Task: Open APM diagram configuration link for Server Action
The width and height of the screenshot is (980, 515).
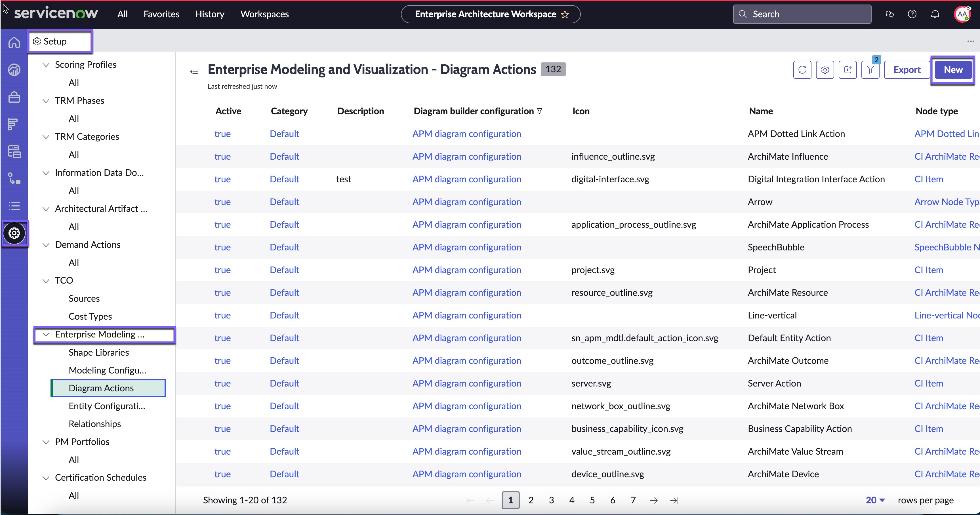Action: [467, 383]
